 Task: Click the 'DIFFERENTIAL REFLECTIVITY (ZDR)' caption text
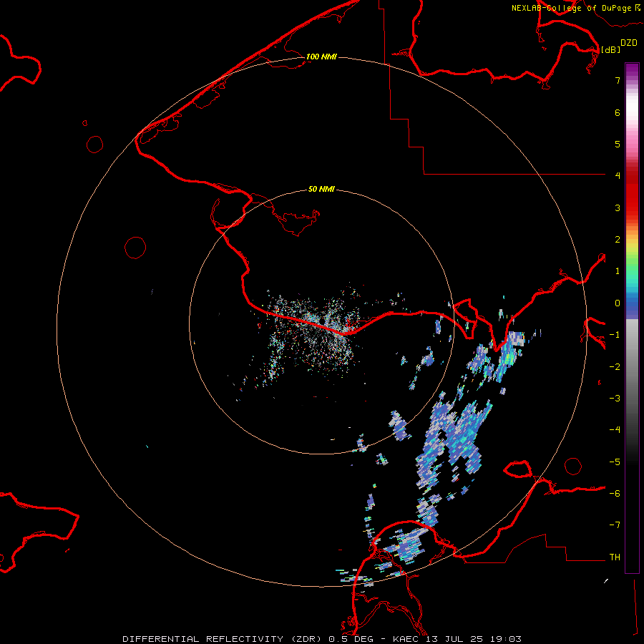(223, 639)
